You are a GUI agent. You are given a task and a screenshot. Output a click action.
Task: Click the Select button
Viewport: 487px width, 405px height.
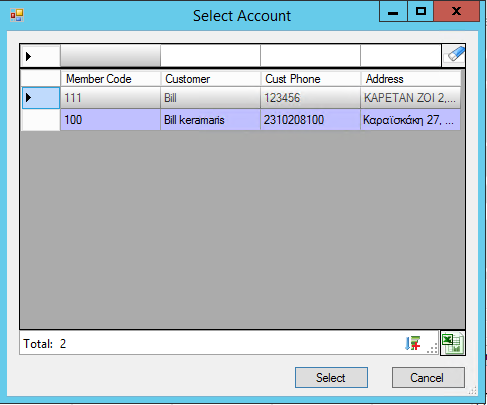tap(331, 378)
